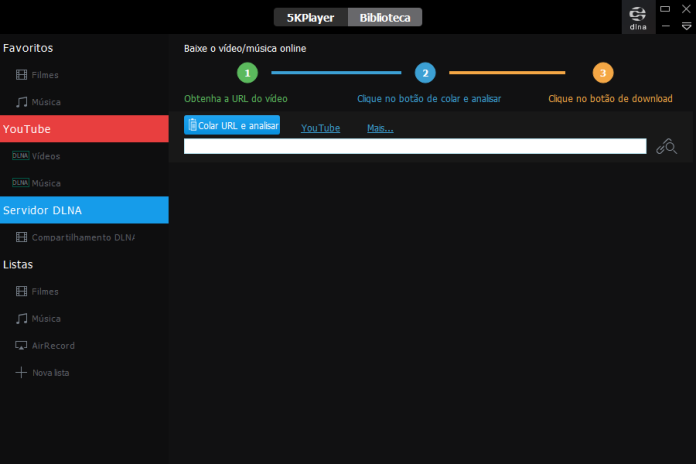Open the Mais... link

pos(380,128)
